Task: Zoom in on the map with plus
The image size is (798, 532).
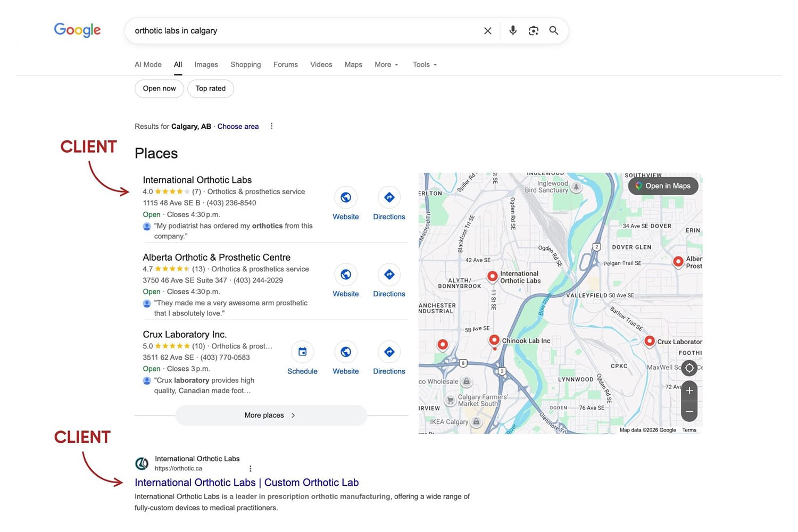Action: (689, 390)
